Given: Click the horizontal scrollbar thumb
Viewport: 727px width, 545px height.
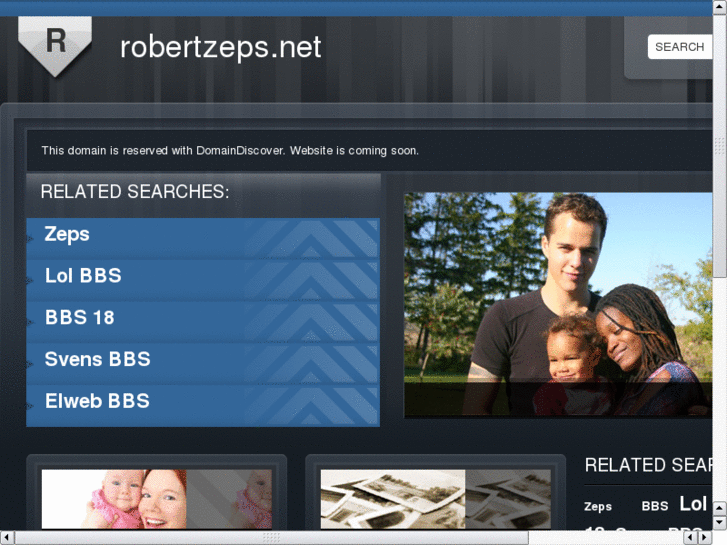Looking at the screenshot, I should point(271,538).
